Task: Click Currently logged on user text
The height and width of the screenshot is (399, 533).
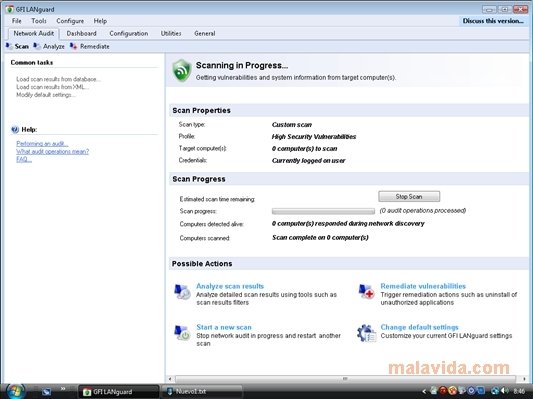Action: coord(308,160)
